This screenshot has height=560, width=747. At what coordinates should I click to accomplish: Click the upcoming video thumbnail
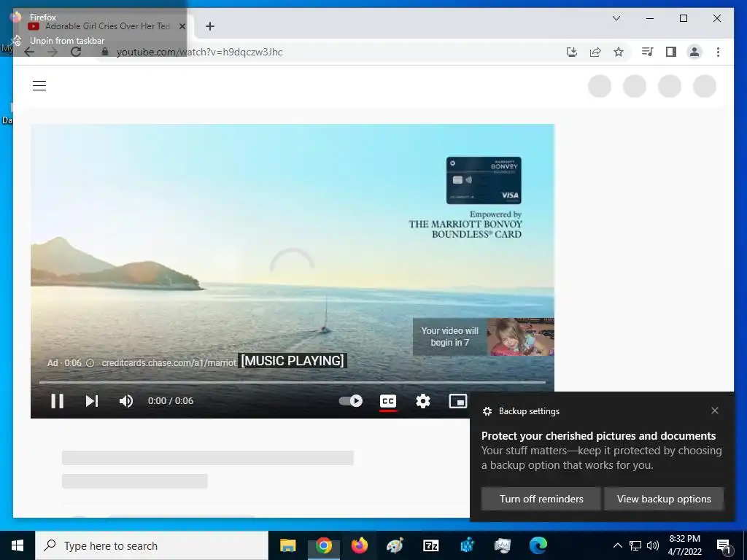(520, 337)
